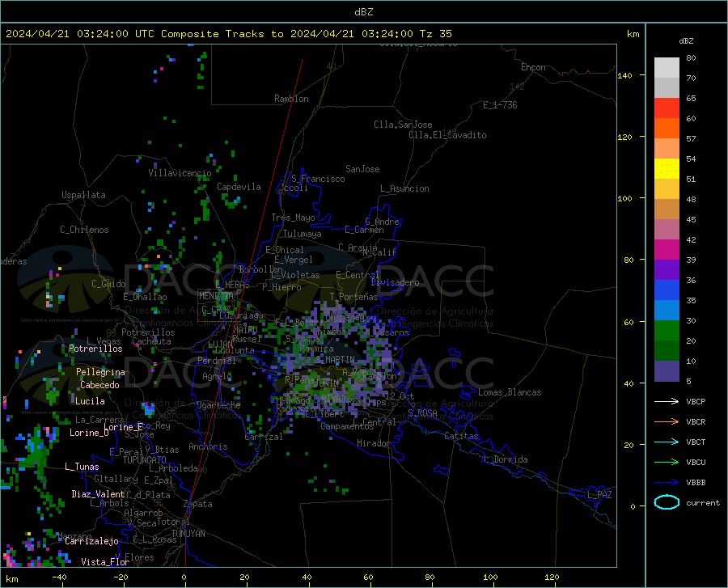Pick the light gray 80 dBZ swatch
Viewport: 728px width, 588px height.
[667, 68]
